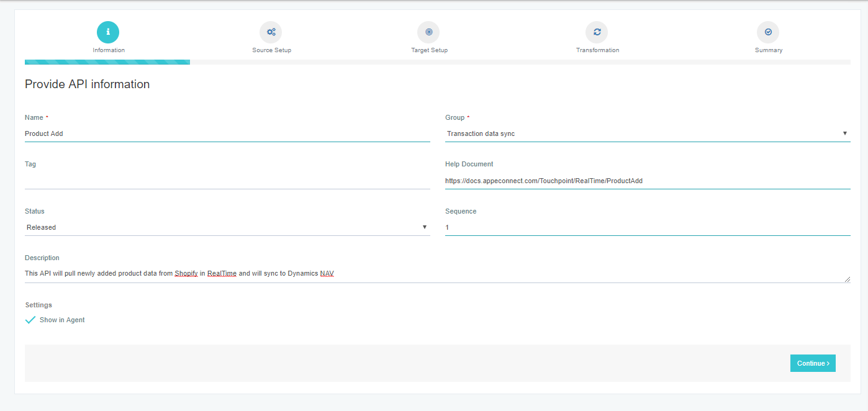Click the Information step info icon
Image resolution: width=868 pixels, height=411 pixels.
point(108,32)
